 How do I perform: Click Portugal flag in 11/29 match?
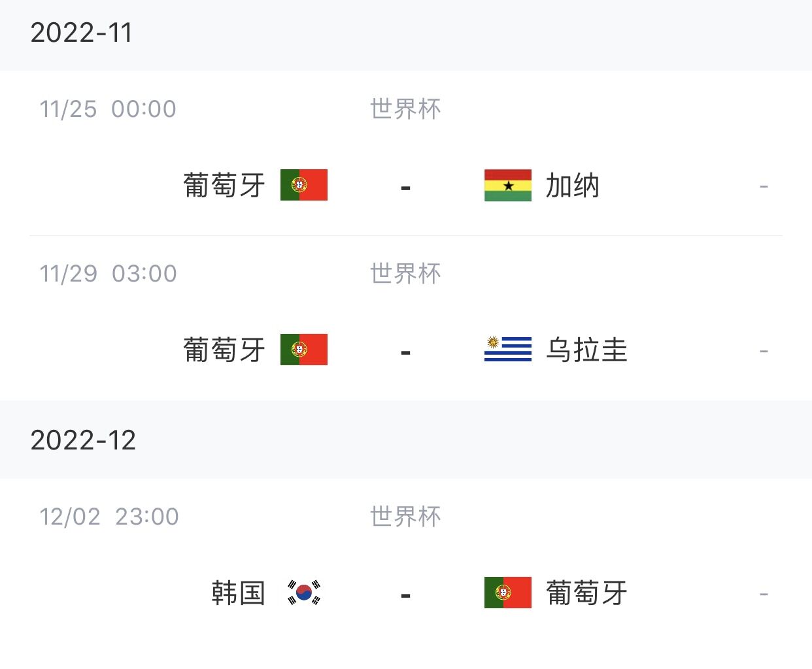tap(304, 350)
